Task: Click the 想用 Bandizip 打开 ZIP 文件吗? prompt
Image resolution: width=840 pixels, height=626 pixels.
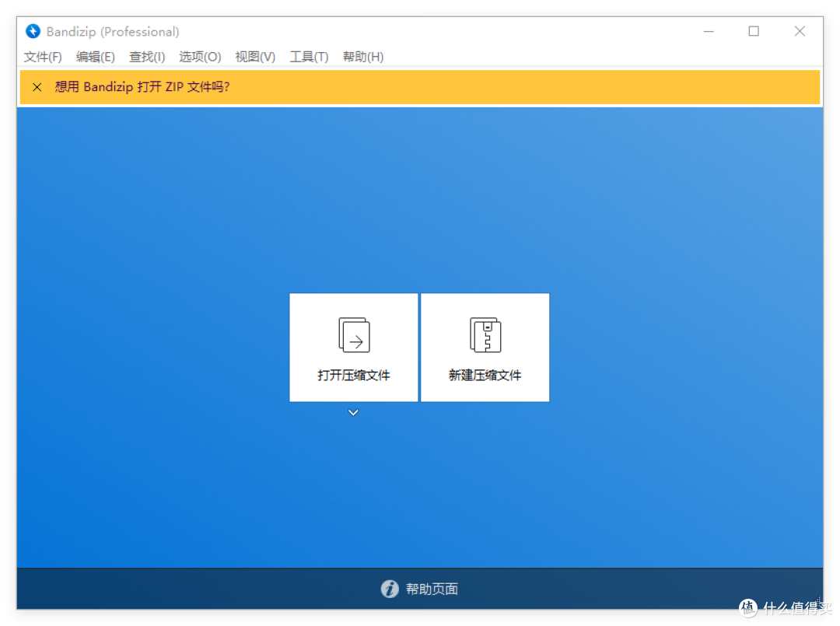Action: click(142, 87)
